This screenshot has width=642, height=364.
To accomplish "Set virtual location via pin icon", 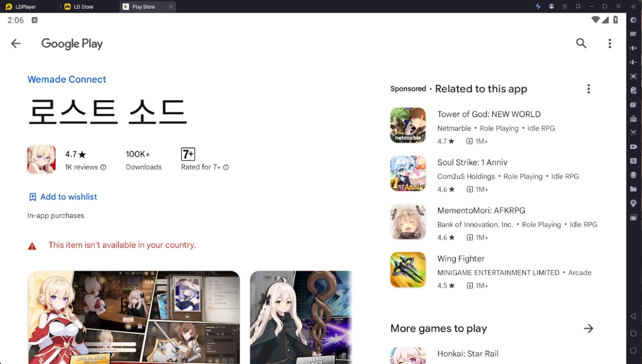I will (x=633, y=203).
